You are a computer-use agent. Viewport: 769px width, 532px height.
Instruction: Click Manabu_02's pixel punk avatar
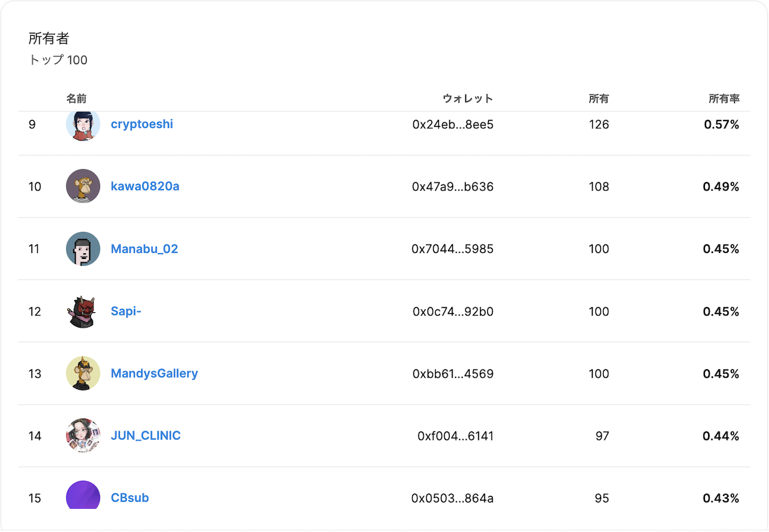click(x=83, y=249)
